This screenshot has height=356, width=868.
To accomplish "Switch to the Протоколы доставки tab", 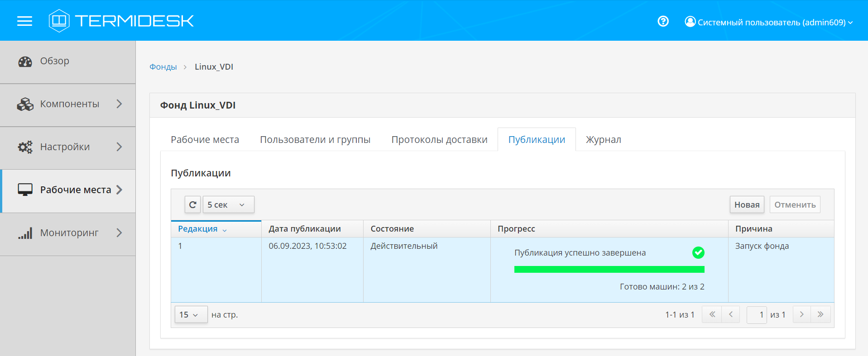I will [439, 140].
